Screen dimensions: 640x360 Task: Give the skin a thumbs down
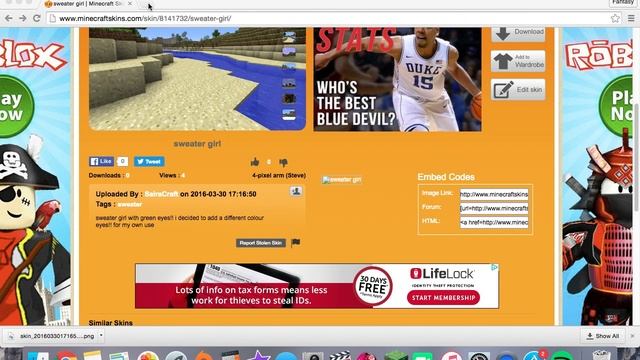point(283,162)
